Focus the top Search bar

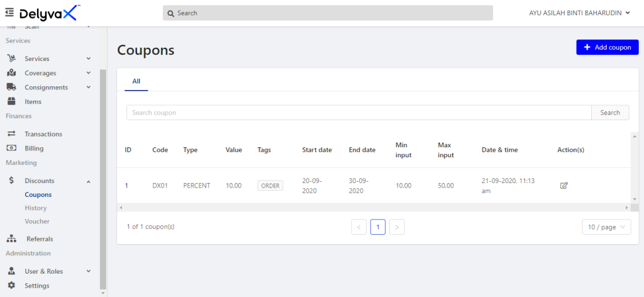click(328, 13)
